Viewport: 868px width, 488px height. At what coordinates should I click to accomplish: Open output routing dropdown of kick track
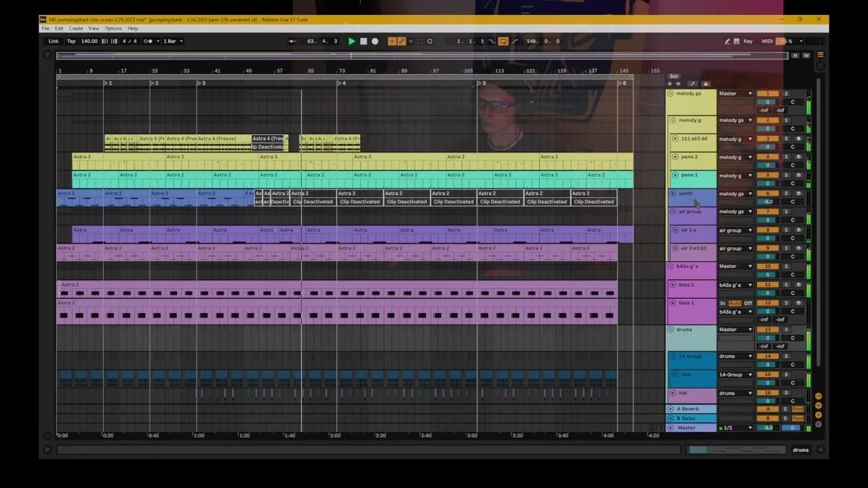(x=736, y=375)
